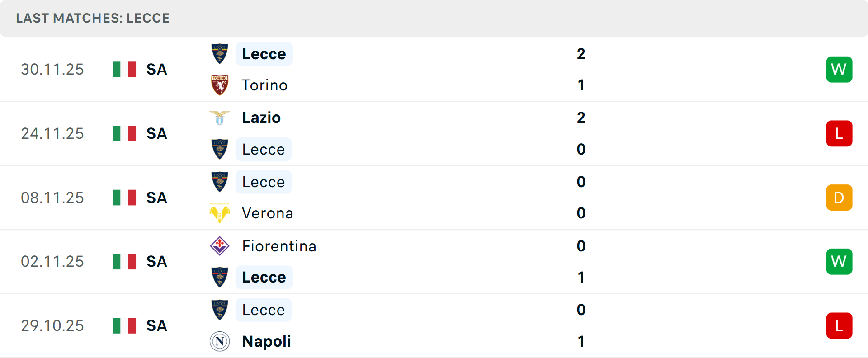Click the Italian flag next to 30.11.25
Viewport: 868px width, 358px height.
[x=124, y=69]
